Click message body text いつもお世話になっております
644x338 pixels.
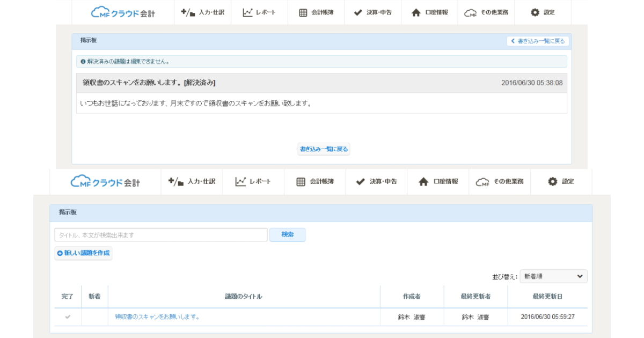point(196,103)
